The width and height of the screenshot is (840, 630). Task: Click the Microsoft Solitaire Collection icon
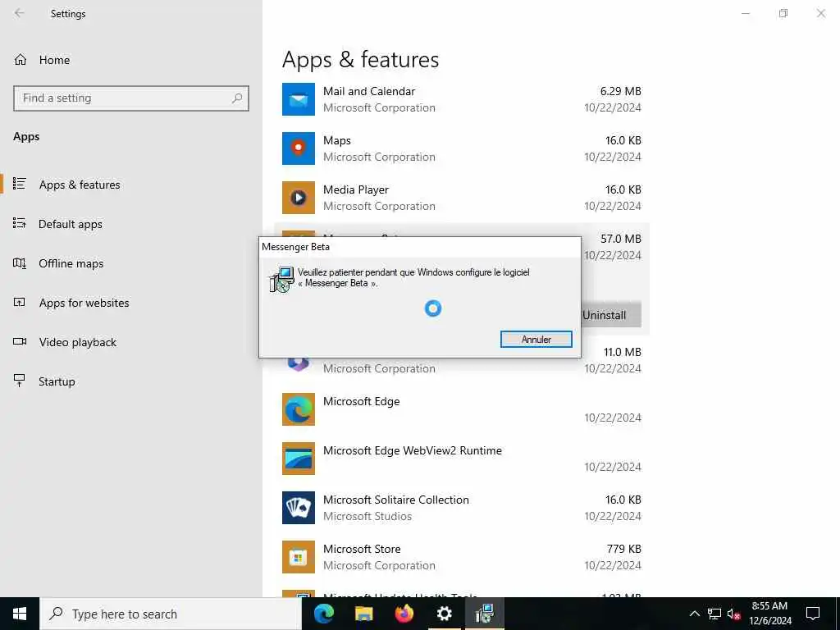pos(299,508)
